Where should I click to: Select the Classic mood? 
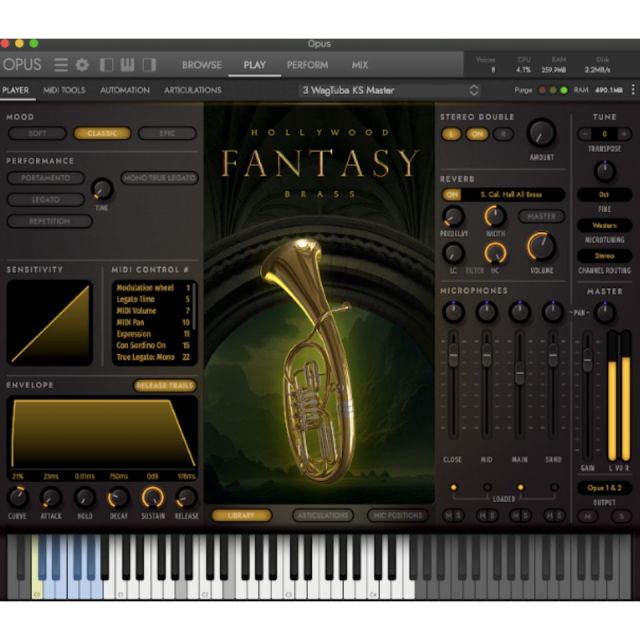click(x=102, y=133)
